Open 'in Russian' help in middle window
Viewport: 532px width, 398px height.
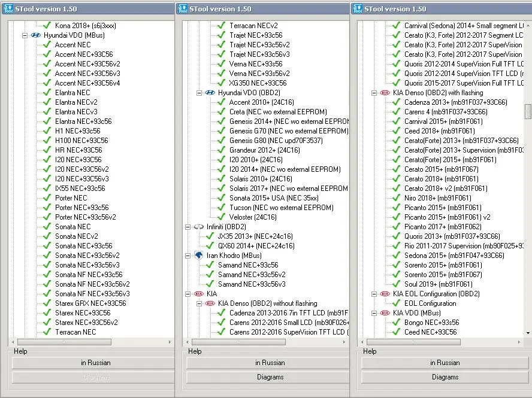point(268,363)
